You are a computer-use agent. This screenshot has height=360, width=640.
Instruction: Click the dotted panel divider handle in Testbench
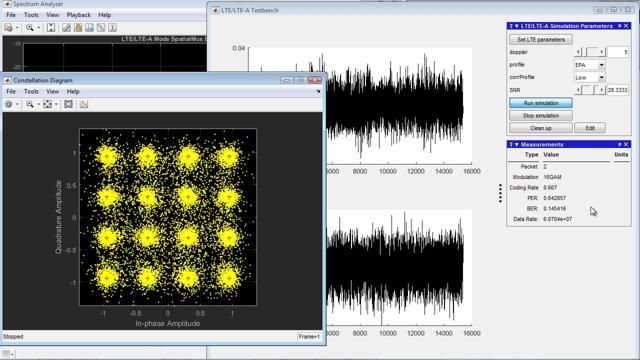[500, 193]
